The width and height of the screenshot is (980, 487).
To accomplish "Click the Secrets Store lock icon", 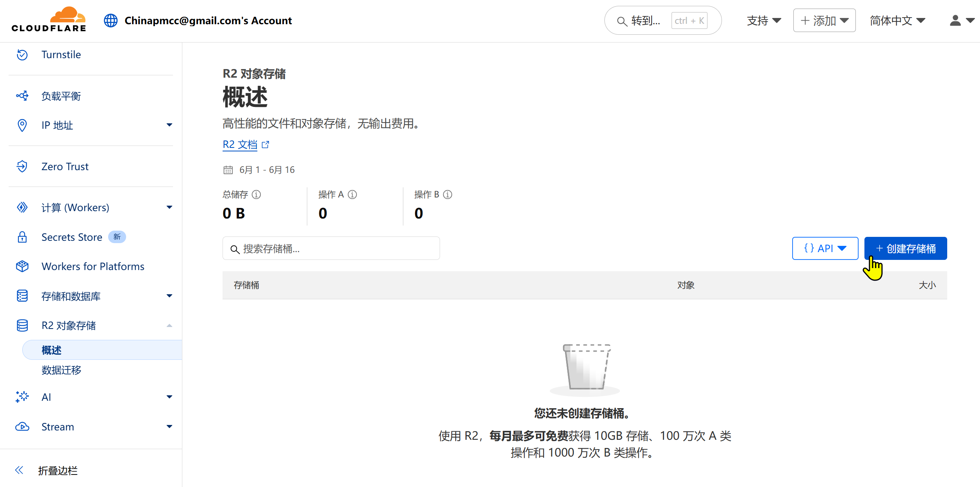I will (22, 237).
